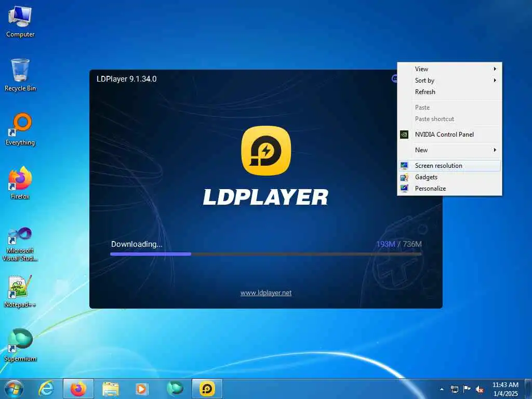Screen dimensions: 532x399
Task: Launch Internet Explorer from taskbar
Action: point(46,389)
